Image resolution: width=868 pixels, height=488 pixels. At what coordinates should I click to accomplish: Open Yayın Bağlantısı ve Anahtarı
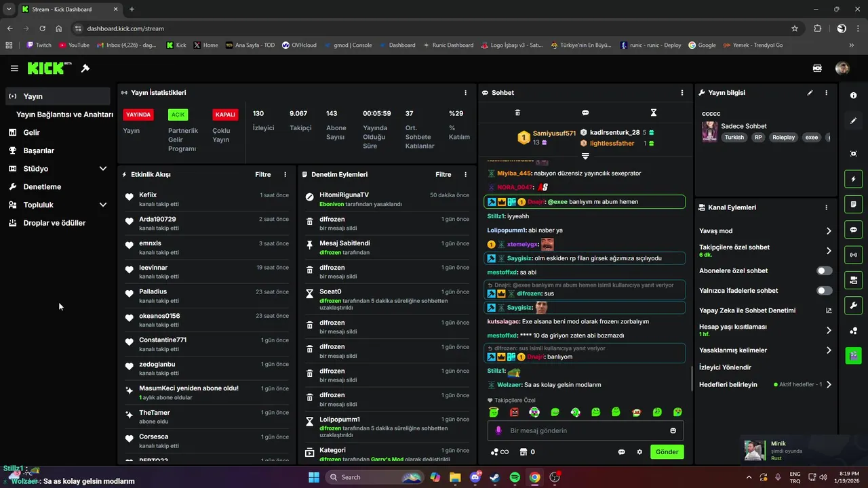[64, 115]
